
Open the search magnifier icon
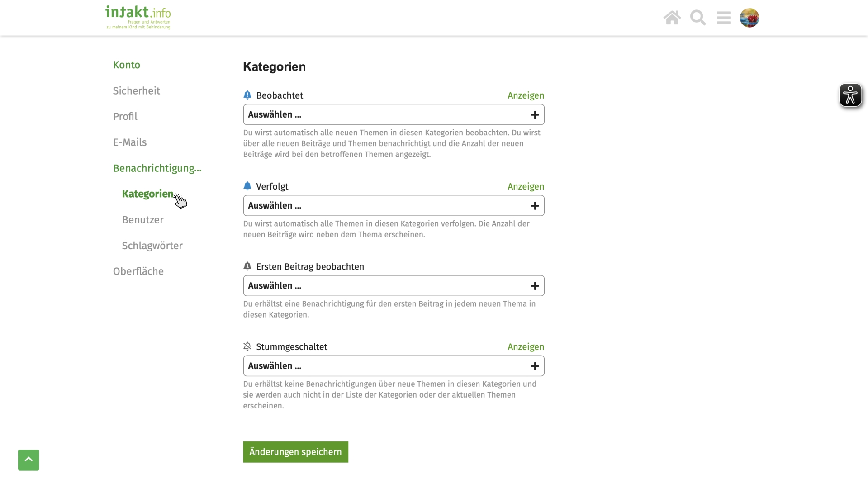(697, 18)
